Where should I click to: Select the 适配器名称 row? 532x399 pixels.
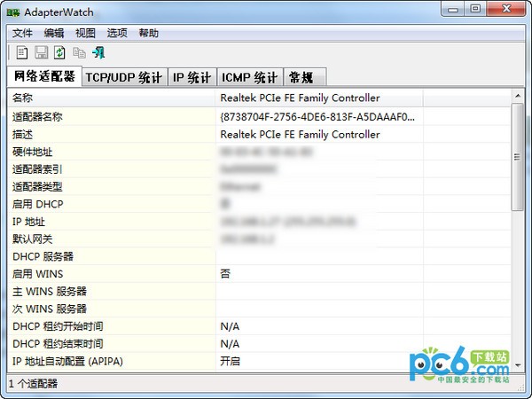(259, 117)
